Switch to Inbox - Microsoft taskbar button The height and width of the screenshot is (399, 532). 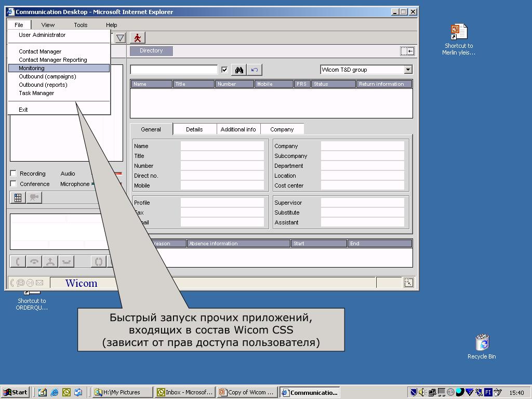[185, 392]
